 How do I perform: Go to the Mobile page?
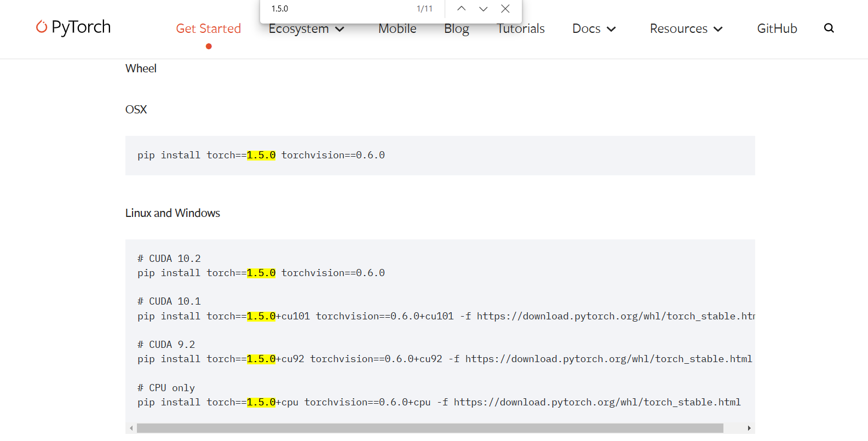pos(398,28)
